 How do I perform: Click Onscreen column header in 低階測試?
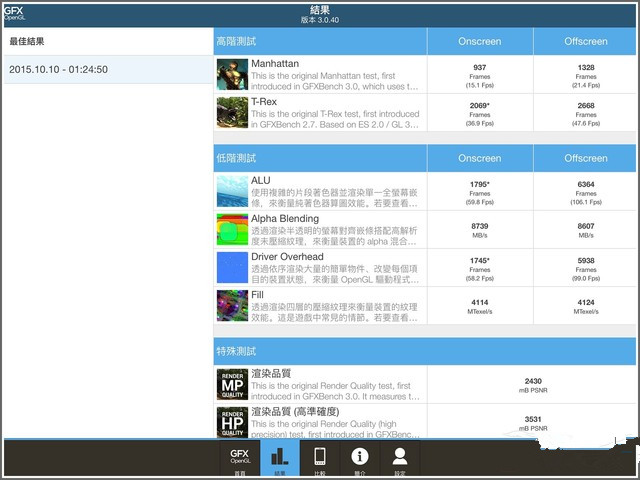[480, 158]
